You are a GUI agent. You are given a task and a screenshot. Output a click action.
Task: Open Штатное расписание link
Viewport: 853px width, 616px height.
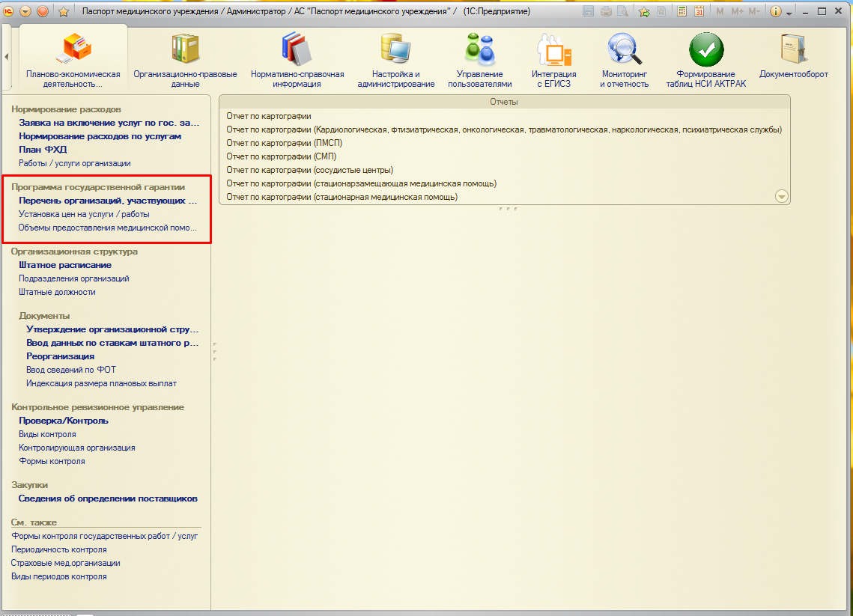click(65, 265)
